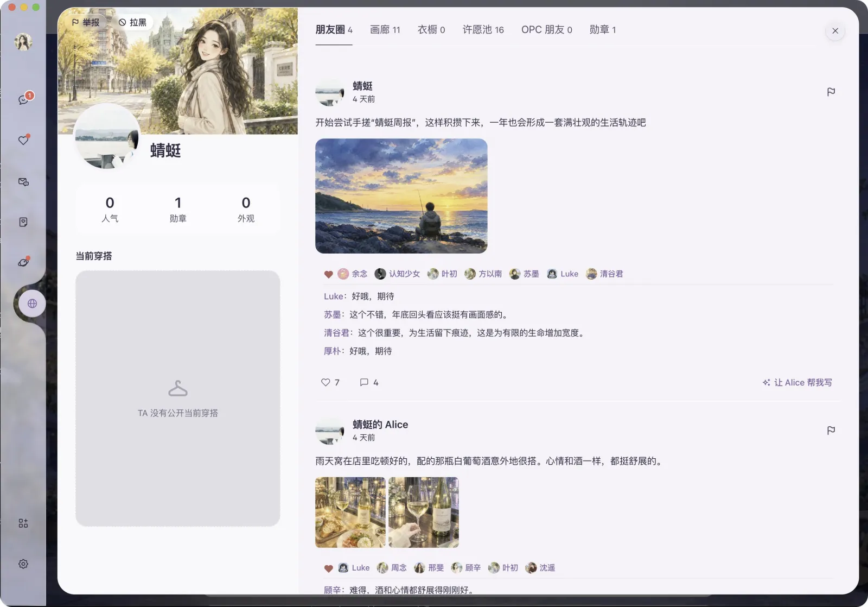Switch to the 勋章 1 tab
The width and height of the screenshot is (868, 607).
point(603,30)
